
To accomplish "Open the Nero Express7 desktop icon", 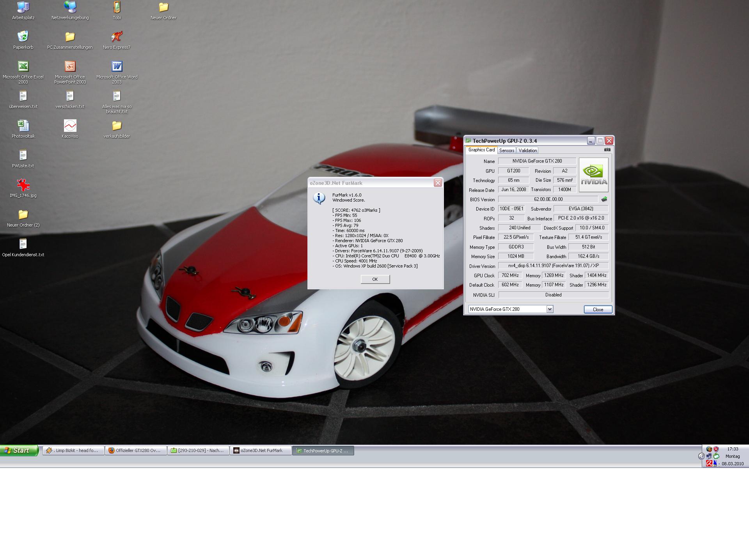I will click(x=117, y=37).
